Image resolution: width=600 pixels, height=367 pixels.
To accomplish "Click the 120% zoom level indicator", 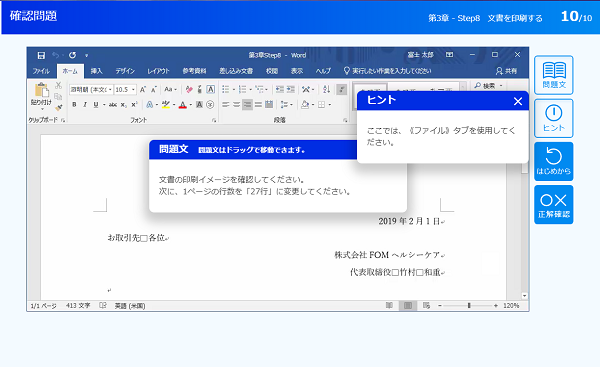I will (511, 305).
